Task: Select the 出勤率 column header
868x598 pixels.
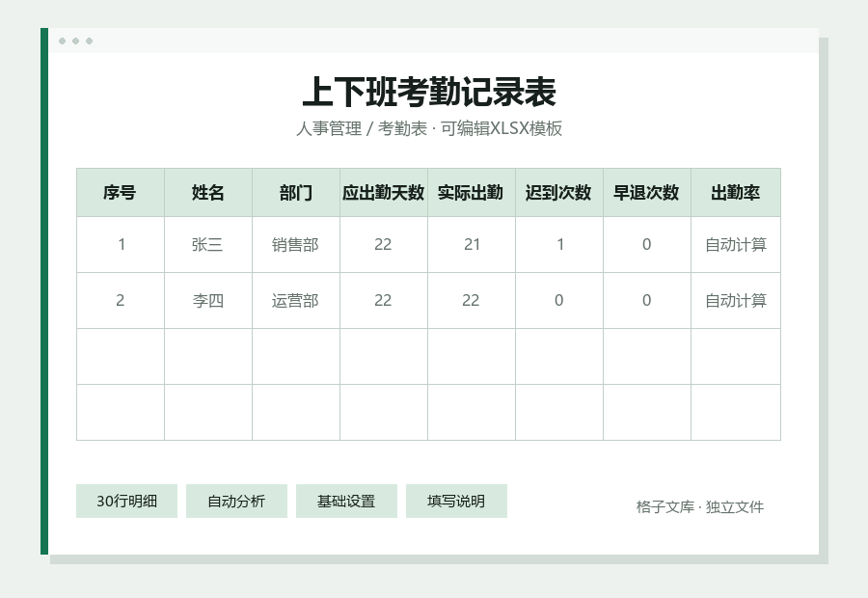Action: pyautogui.click(x=736, y=192)
